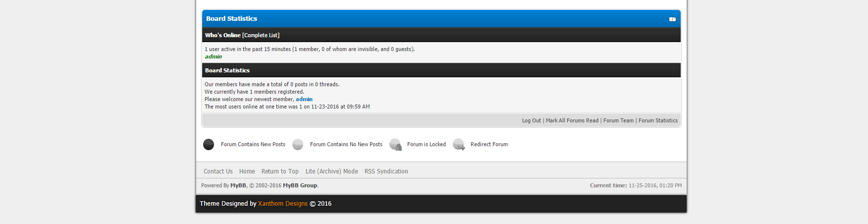Image resolution: width=868 pixels, height=224 pixels.
Task: Open Contact Us in the footer
Action: [218, 171]
